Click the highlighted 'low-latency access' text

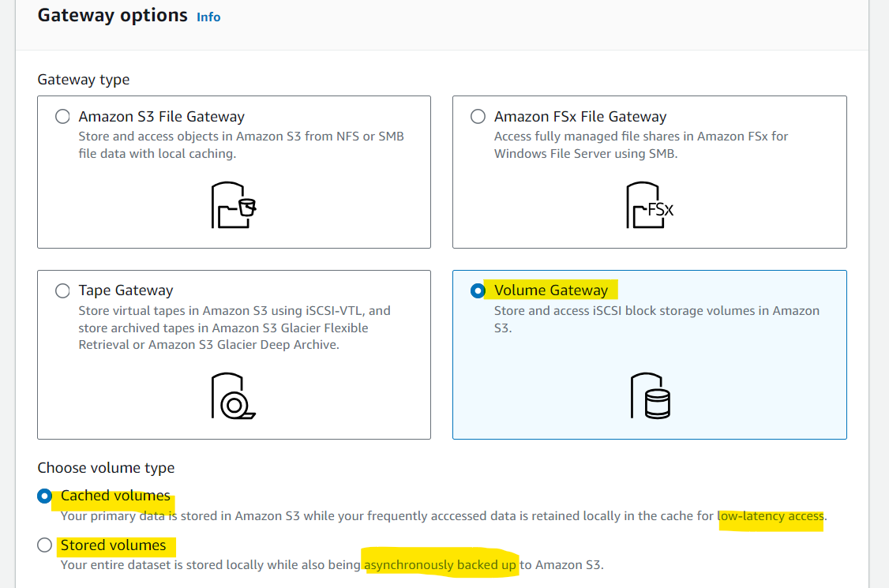771,516
